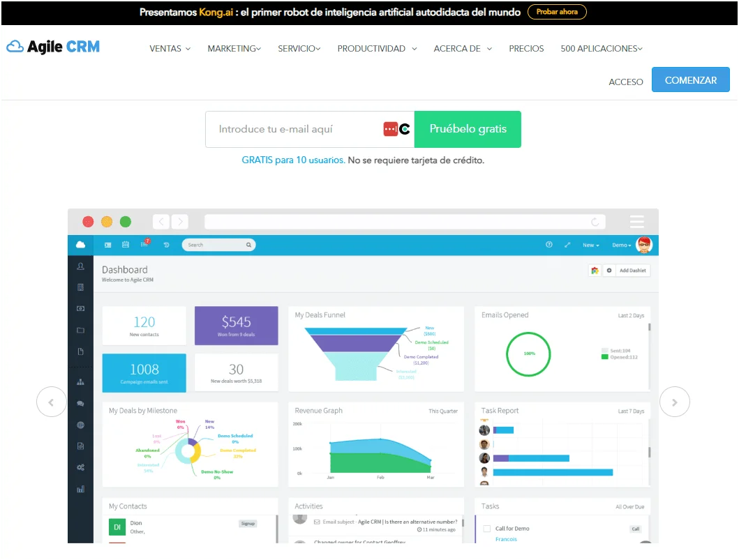Click the colorful dashboard icon near Add Dashlet

pos(595,271)
